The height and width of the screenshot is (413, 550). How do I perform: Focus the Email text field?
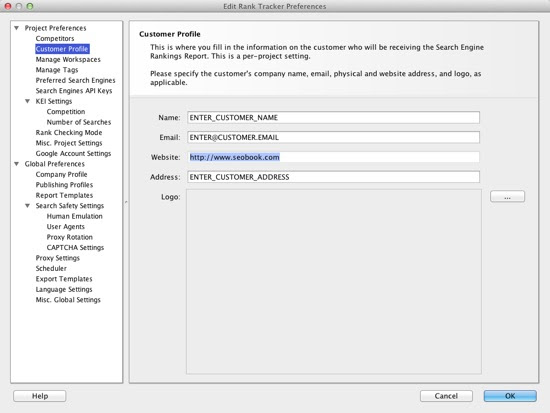(x=333, y=137)
